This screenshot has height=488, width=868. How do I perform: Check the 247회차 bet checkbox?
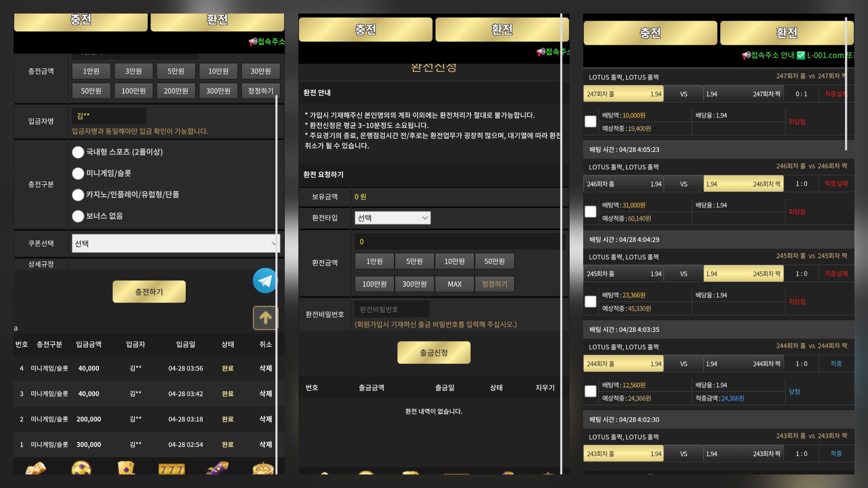590,122
